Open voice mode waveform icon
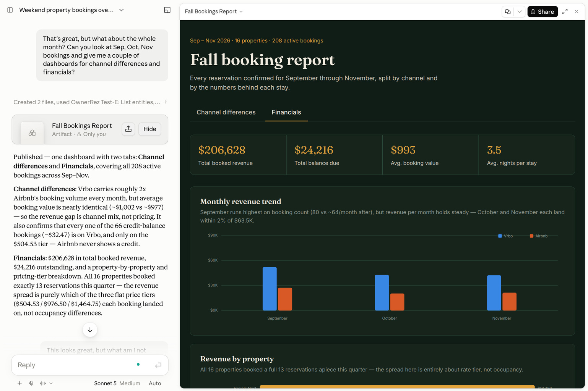 43,383
